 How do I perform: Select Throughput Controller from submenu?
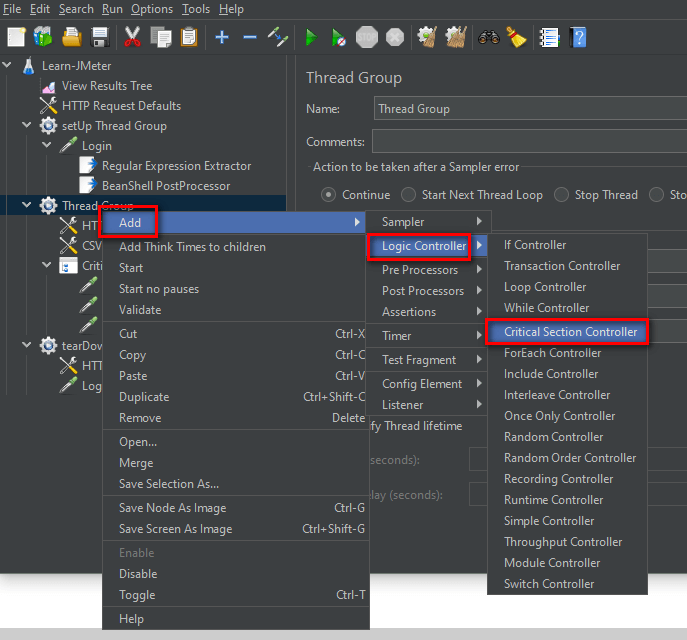pos(567,542)
